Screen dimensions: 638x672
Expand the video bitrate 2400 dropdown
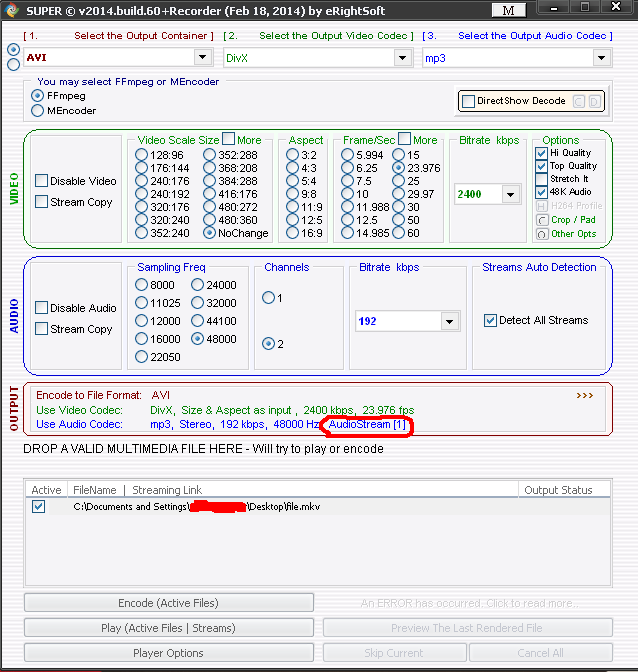[510, 195]
